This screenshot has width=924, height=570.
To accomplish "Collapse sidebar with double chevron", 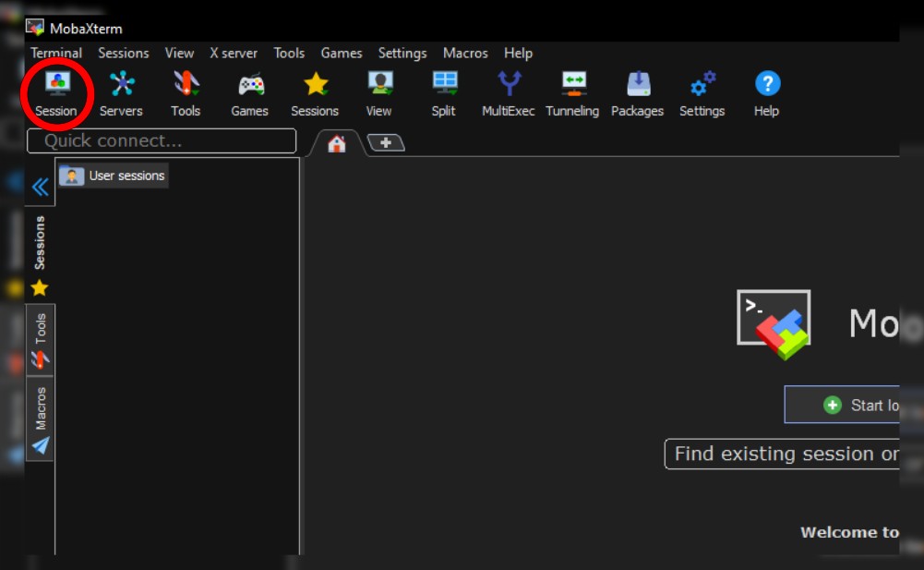I will pyautogui.click(x=40, y=187).
